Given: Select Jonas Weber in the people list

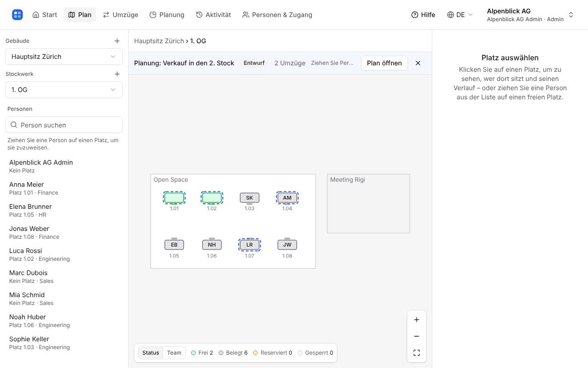Looking at the screenshot, I should tap(64, 232).
